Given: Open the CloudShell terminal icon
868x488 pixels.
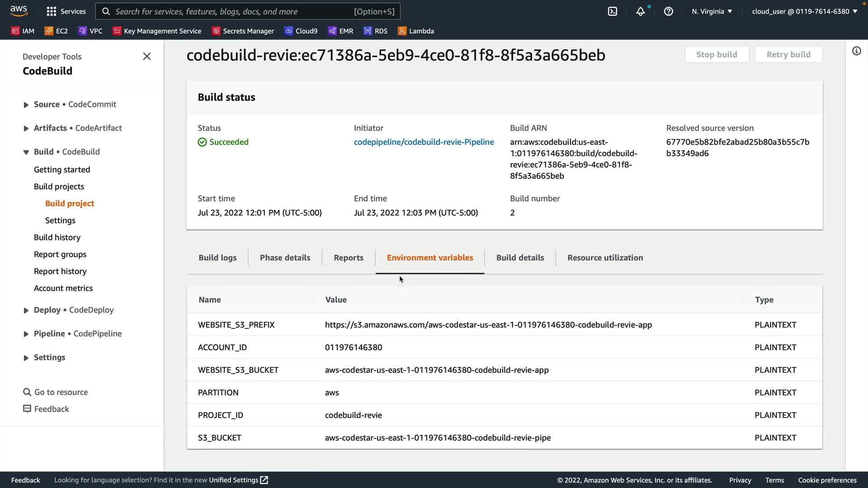Looking at the screenshot, I should (x=613, y=11).
